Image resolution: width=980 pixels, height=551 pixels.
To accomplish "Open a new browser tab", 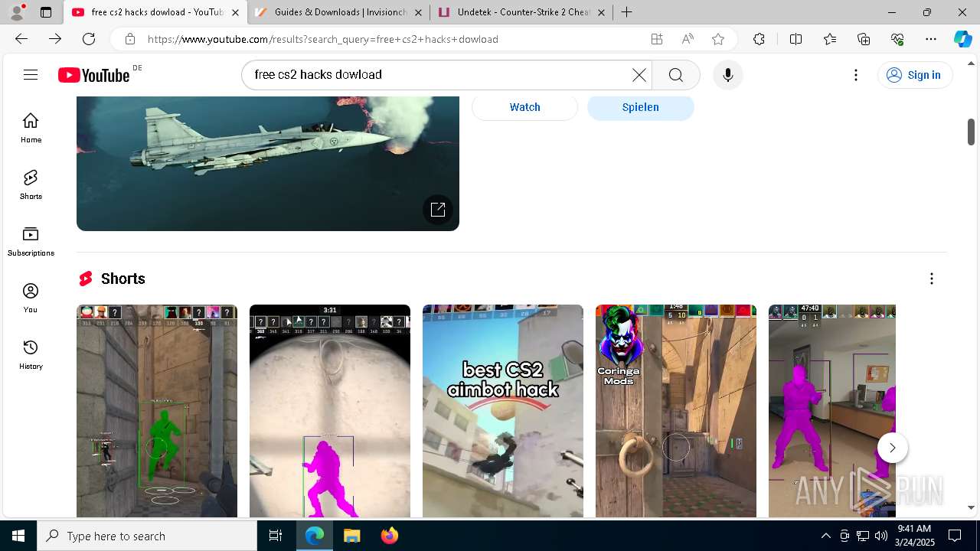I will [626, 12].
